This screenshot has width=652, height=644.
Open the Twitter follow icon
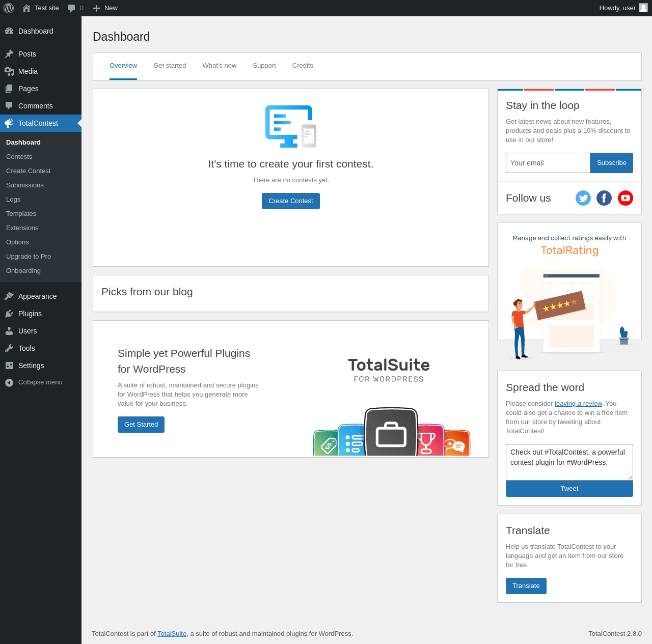[x=583, y=198]
